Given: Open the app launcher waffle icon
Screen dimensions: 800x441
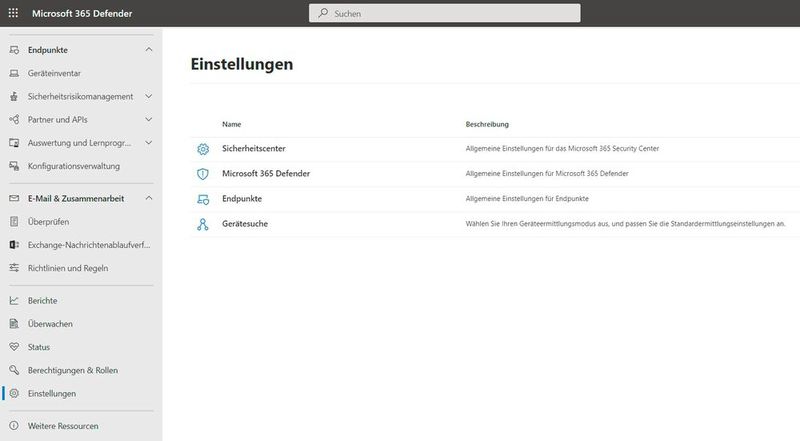Looking at the screenshot, I should tap(13, 13).
